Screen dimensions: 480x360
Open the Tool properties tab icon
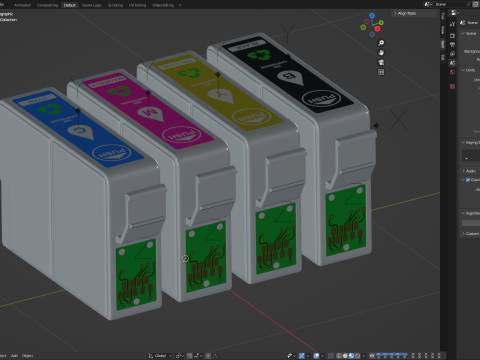click(452, 24)
